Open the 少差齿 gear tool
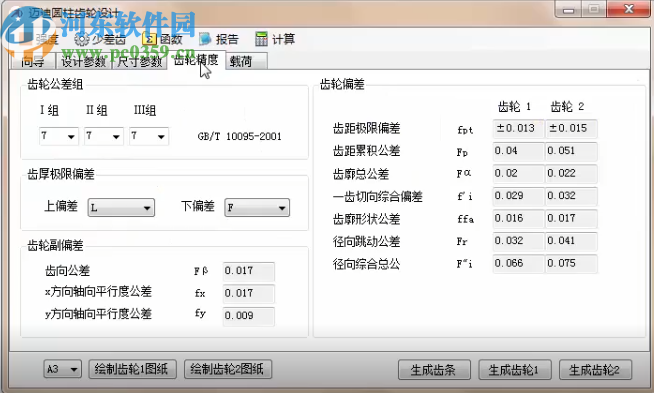Viewport: 654px width, 393px height. pos(100,39)
